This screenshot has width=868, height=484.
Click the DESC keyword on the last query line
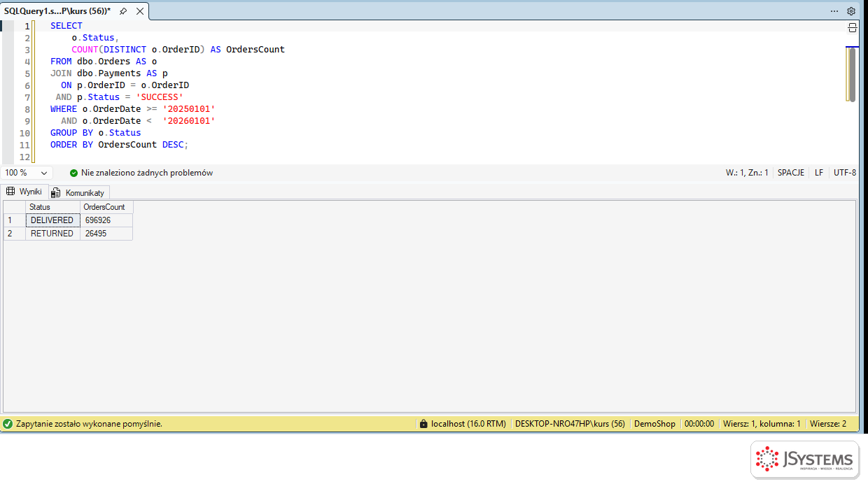(x=173, y=145)
